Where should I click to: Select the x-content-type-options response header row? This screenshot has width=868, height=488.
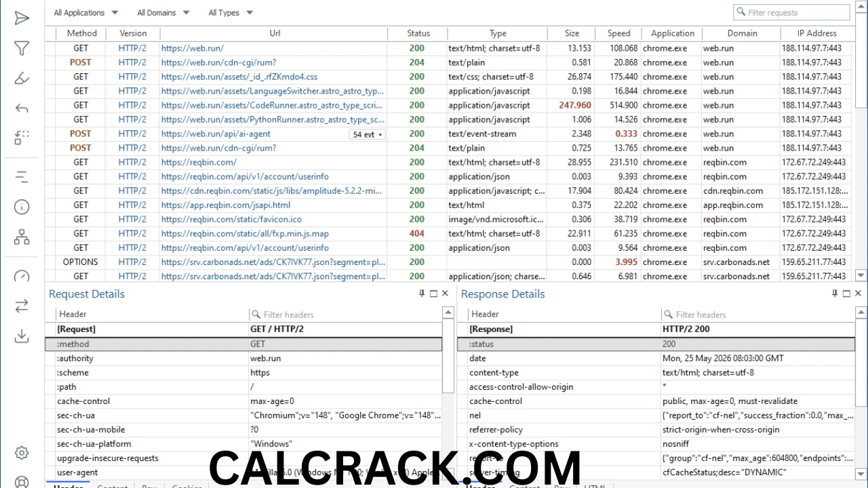pyautogui.click(x=656, y=444)
